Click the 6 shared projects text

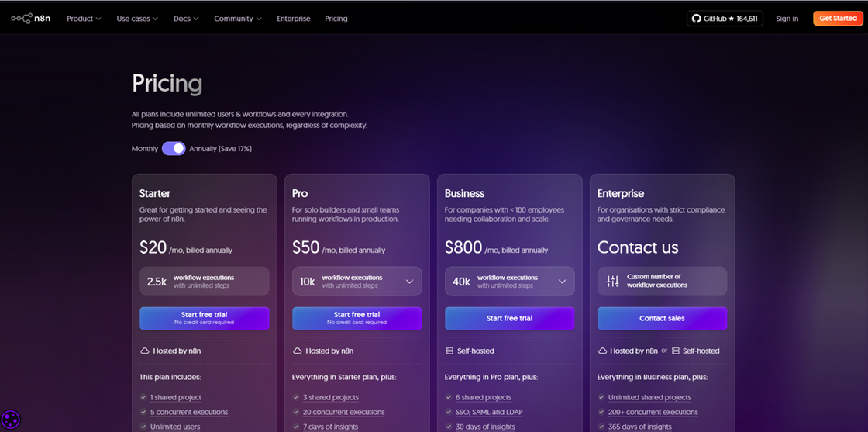click(x=484, y=397)
